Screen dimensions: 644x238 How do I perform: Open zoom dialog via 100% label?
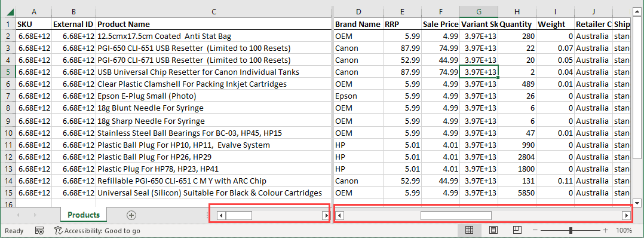pyautogui.click(x=624, y=231)
